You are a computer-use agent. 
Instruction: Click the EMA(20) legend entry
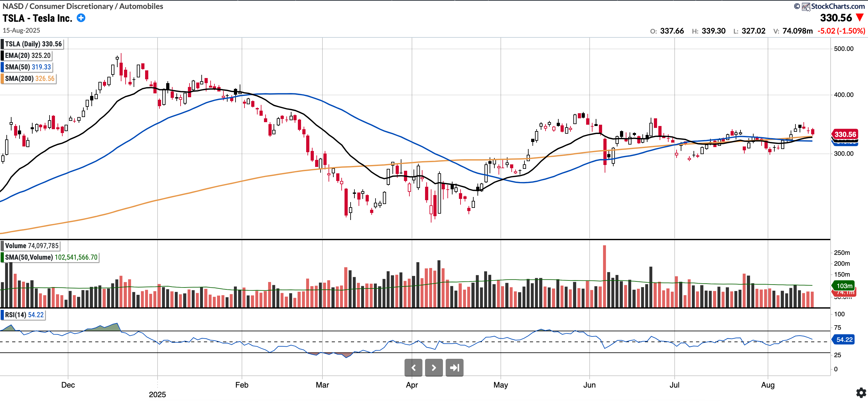point(27,55)
